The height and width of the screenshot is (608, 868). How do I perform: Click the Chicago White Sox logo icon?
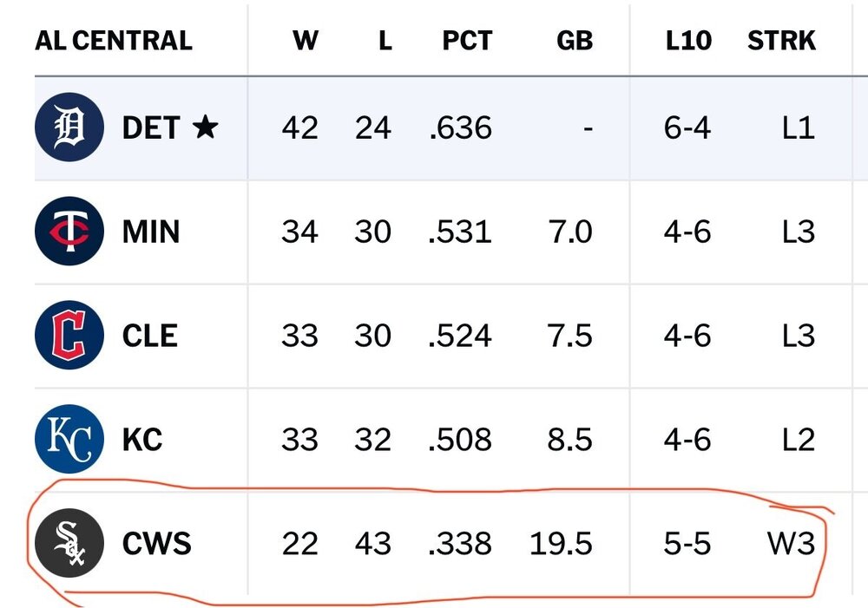[69, 544]
